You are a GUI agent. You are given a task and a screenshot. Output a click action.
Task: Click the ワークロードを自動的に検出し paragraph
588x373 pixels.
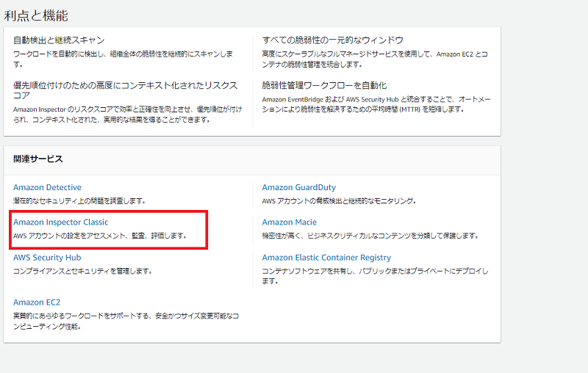point(123,59)
